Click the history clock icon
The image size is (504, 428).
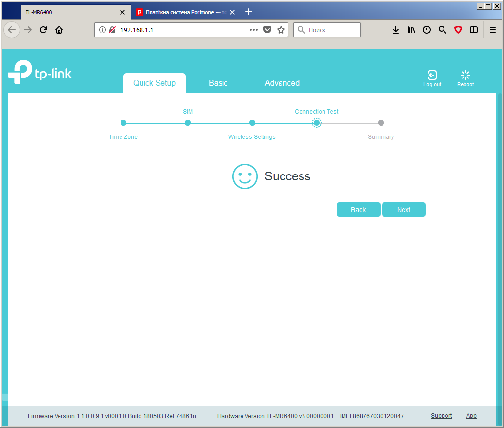point(427,30)
